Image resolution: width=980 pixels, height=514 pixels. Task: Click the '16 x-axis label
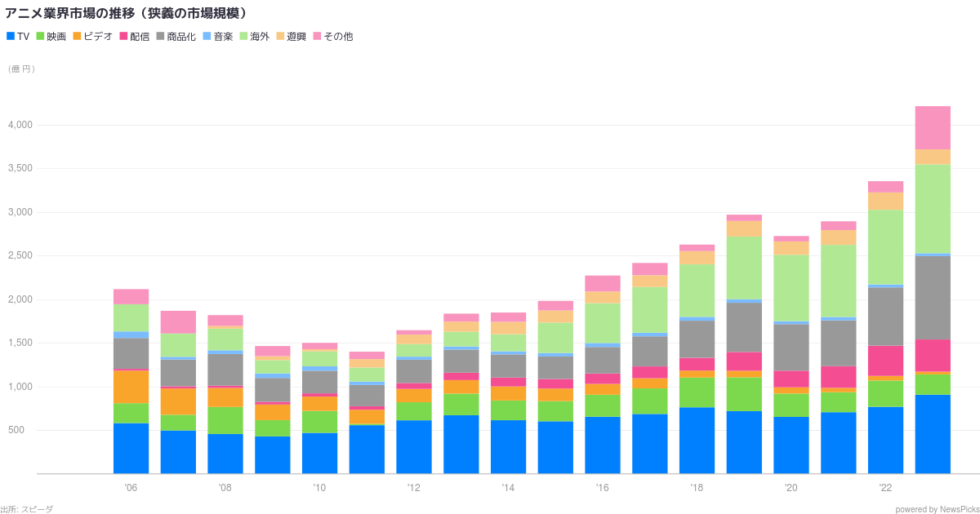click(x=602, y=488)
